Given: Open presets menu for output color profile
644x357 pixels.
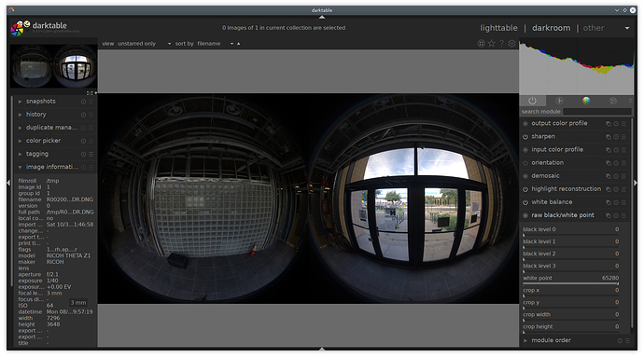Looking at the screenshot, I should (x=623, y=124).
